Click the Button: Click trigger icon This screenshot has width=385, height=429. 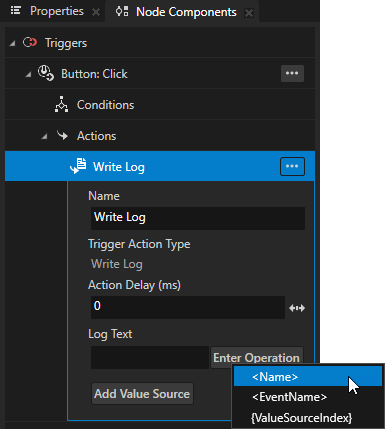click(x=46, y=73)
